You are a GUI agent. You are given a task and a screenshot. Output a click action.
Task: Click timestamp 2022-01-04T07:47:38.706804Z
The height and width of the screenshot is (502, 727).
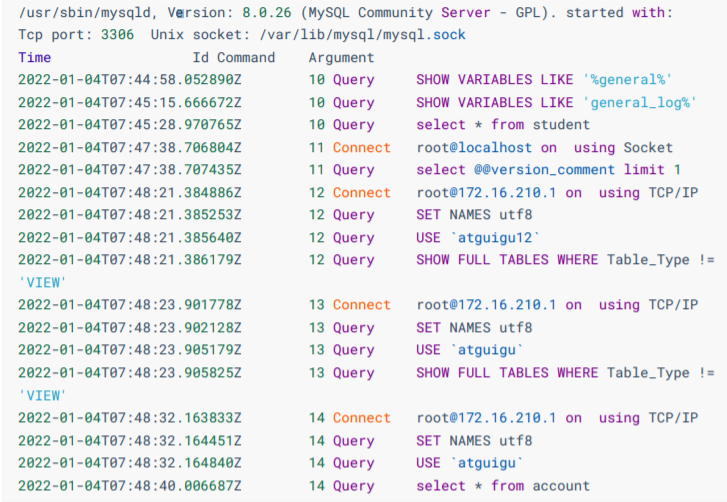[x=130, y=147]
